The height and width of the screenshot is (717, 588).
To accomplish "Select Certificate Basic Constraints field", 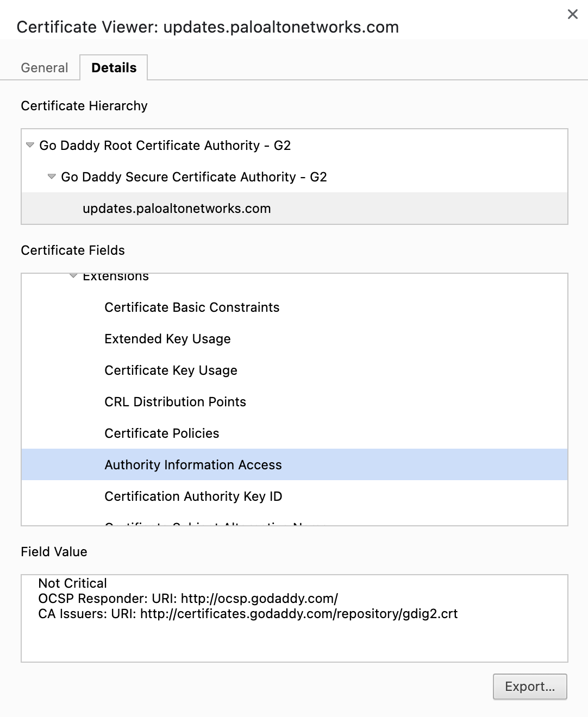I will click(192, 307).
